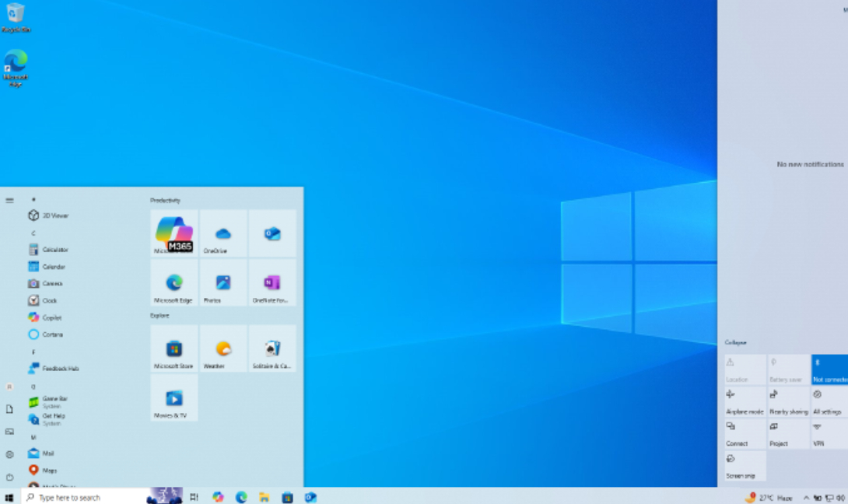
Task: Show hidden system tray icons
Action: pos(806,498)
